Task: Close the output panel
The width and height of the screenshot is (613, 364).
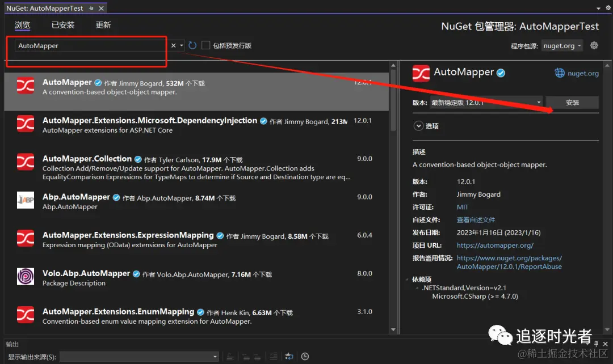Action: coord(605,344)
